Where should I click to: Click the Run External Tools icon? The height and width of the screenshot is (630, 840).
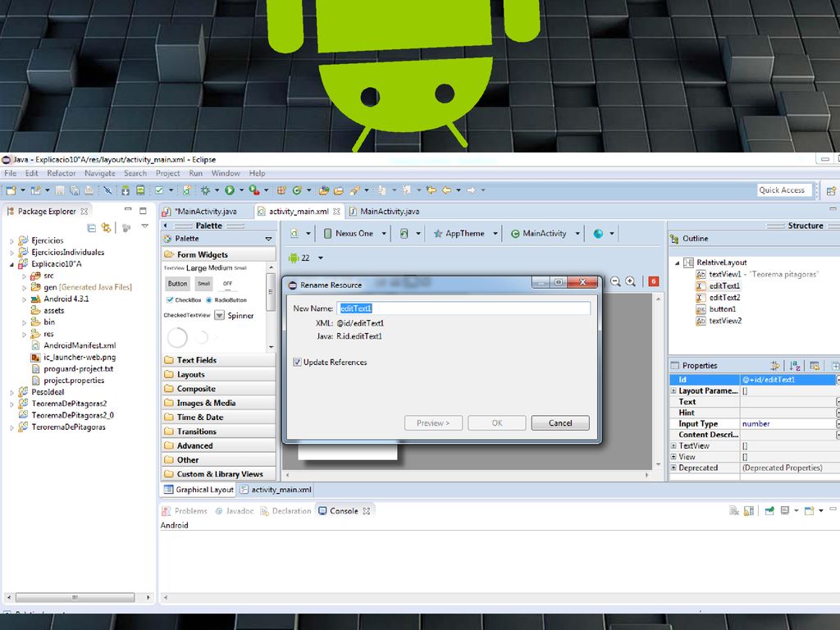(254, 190)
